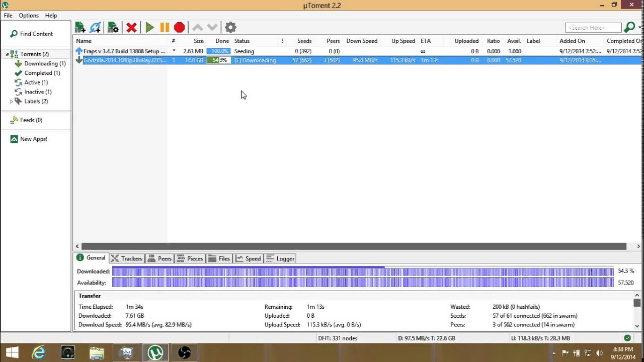
Task: Click the Move Up Queue arrow
Action: (x=198, y=27)
